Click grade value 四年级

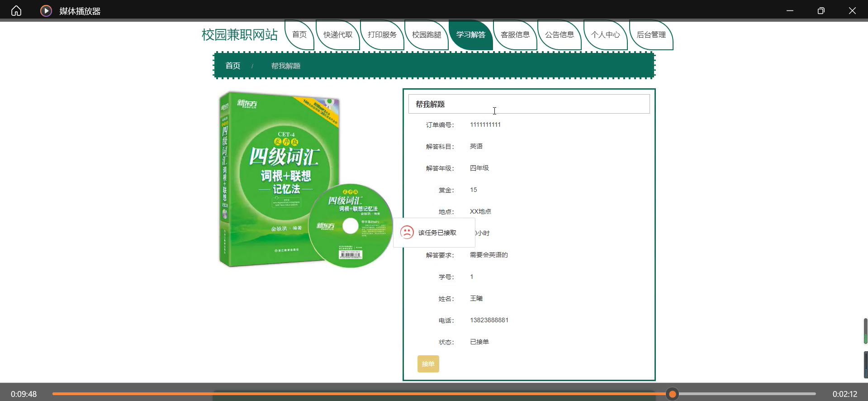[x=479, y=168]
